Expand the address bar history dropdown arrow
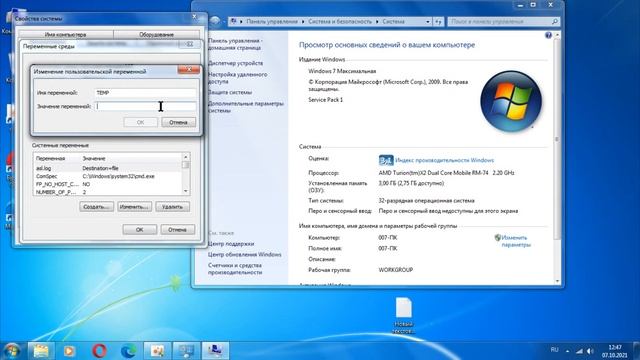The image size is (640, 360). pos(427,22)
